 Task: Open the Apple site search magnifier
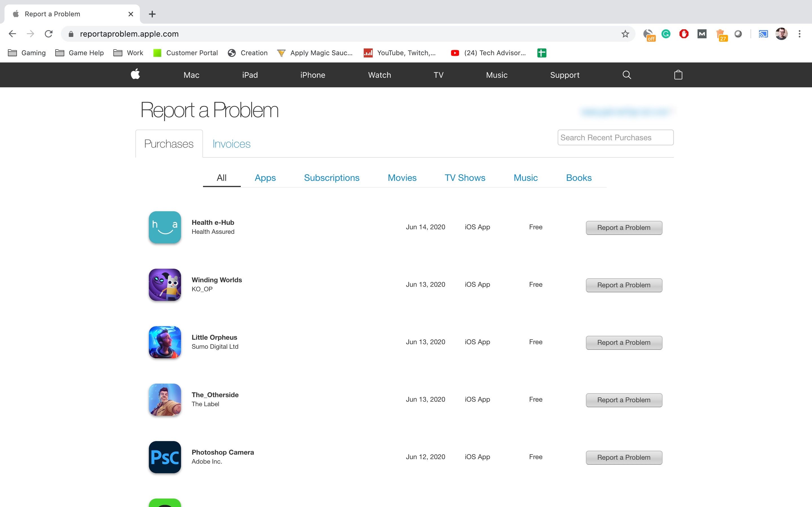626,75
